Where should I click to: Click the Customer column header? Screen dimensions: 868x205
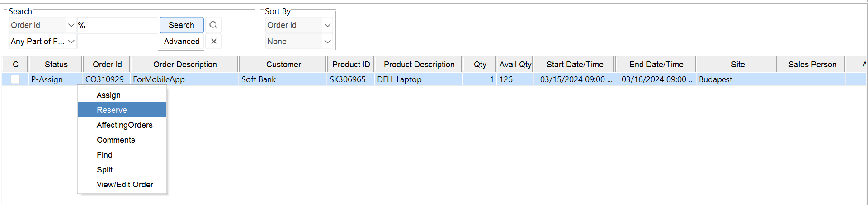click(283, 65)
